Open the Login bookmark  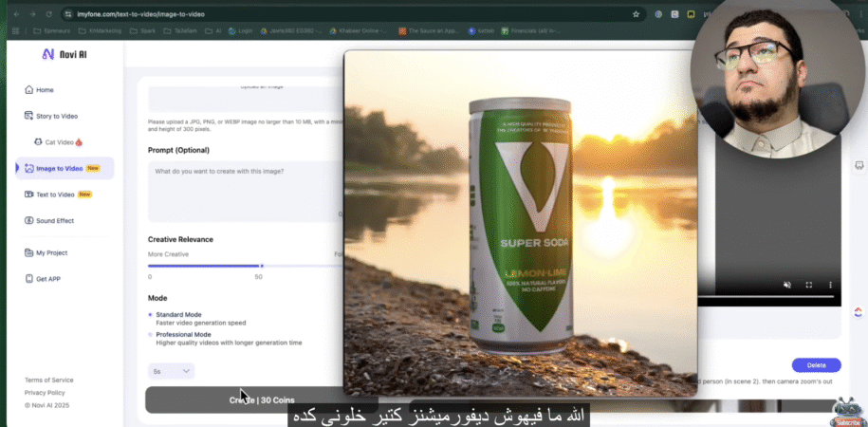(241, 31)
